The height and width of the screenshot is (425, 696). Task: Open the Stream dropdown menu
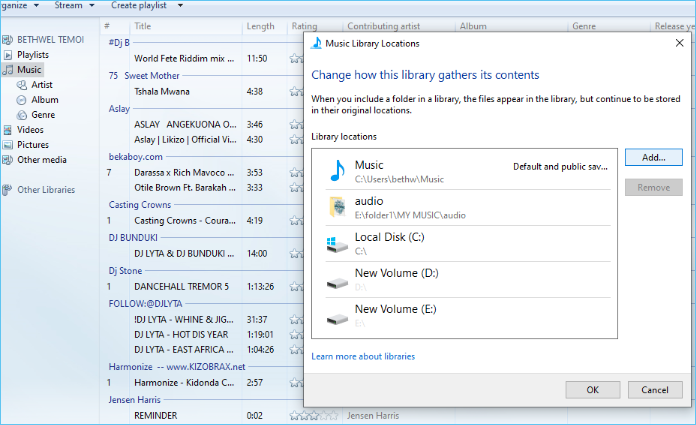pyautogui.click(x=72, y=6)
